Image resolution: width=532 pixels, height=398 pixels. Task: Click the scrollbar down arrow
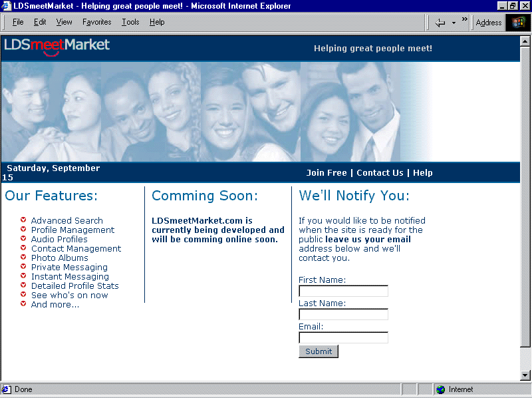525,375
